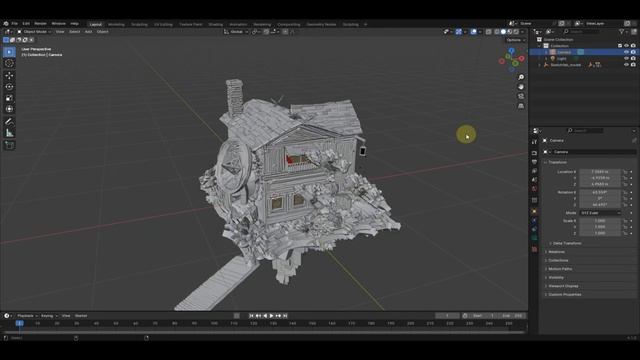The width and height of the screenshot is (640, 360).
Task: Open the Object Constraints properties tab
Action: click(x=534, y=230)
